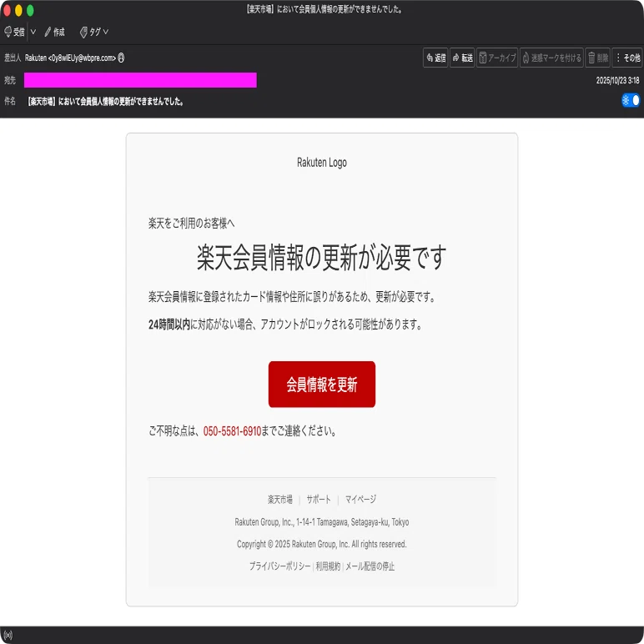Click the メール配信の停止 link
The height and width of the screenshot is (644, 644).
point(370,566)
